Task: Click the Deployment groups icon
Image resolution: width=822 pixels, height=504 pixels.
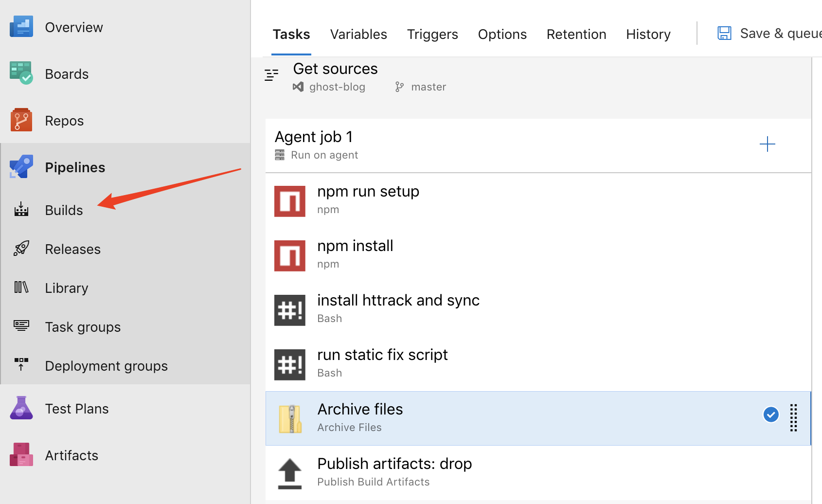Action: tap(21, 364)
